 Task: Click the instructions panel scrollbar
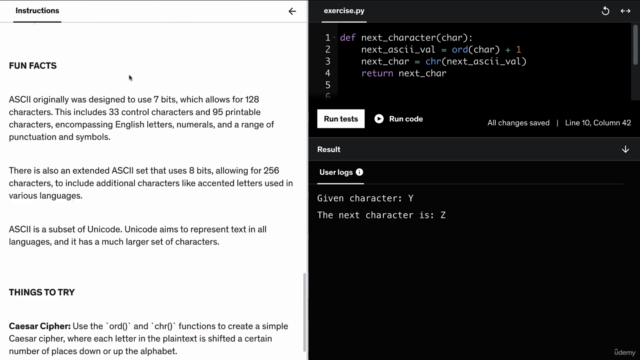click(304, 312)
